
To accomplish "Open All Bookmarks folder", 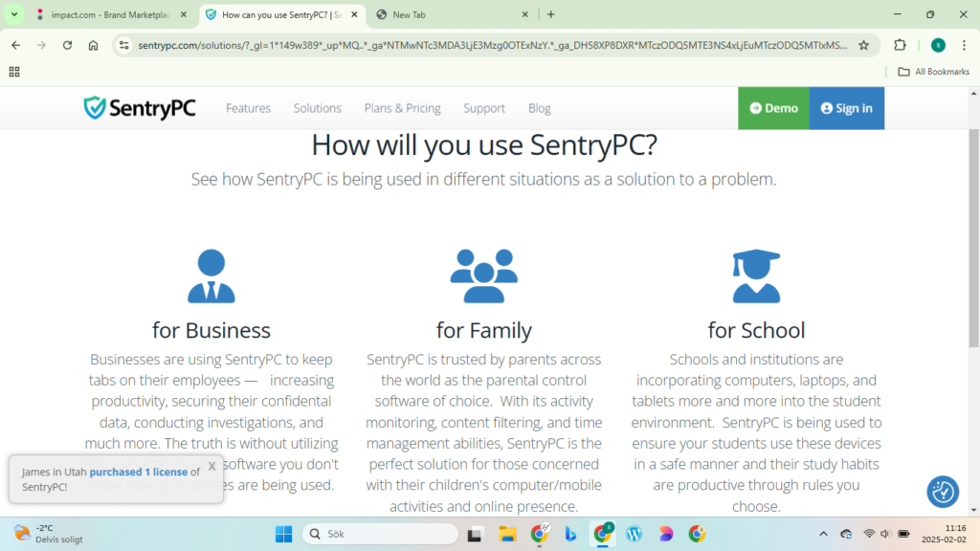I will [x=934, y=72].
